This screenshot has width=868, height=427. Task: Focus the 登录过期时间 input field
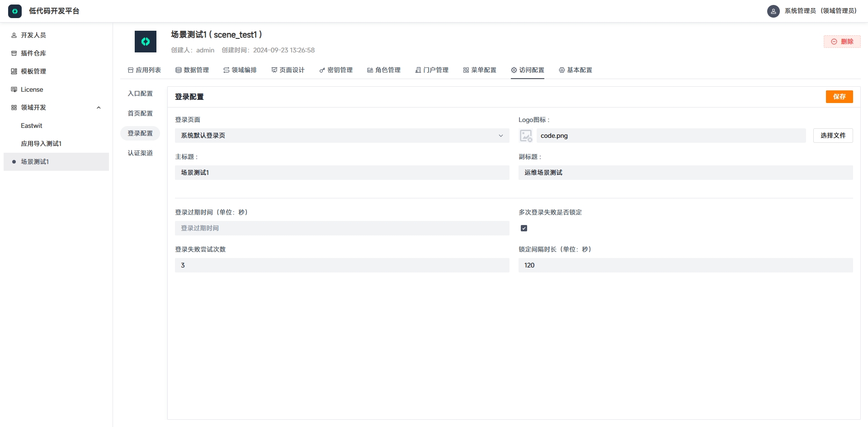[x=342, y=228]
